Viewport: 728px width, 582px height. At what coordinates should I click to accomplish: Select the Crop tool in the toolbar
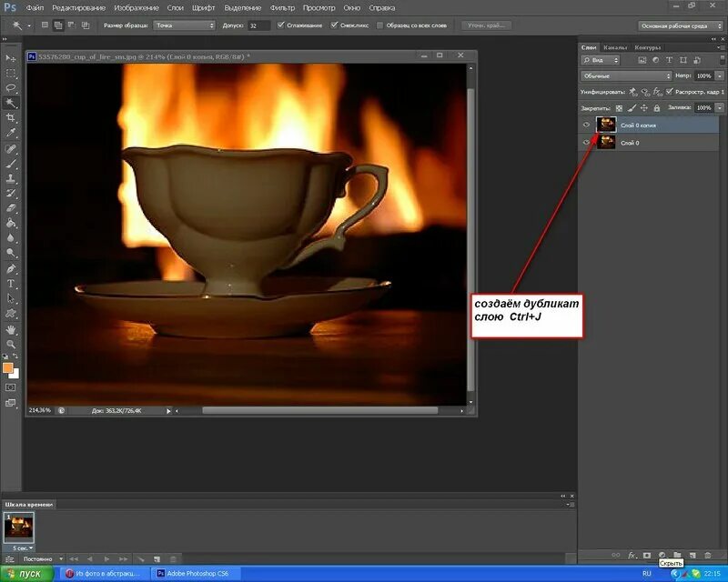pos(11,117)
